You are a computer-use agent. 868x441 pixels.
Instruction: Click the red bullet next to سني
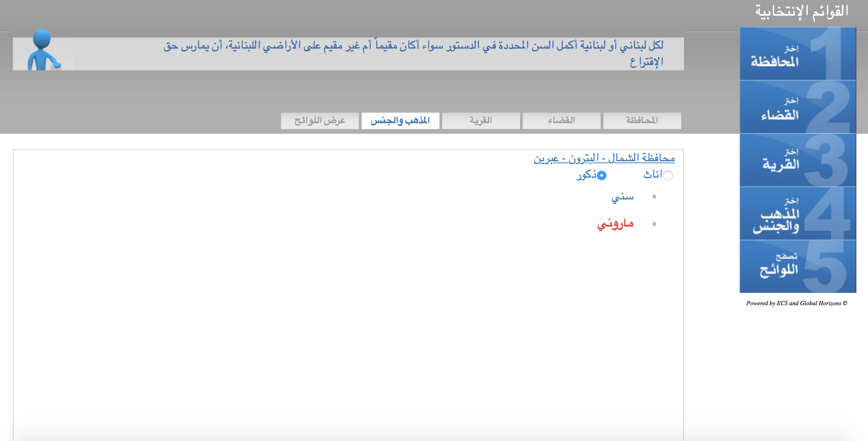(654, 197)
